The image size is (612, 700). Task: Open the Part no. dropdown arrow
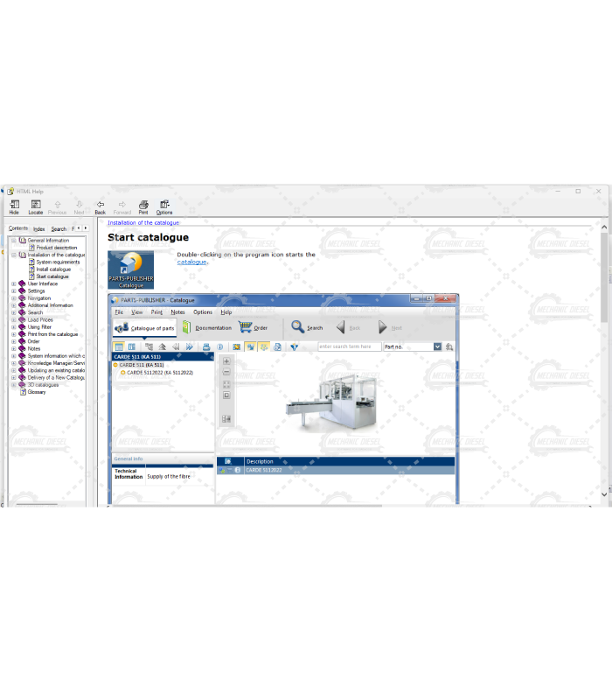tap(437, 346)
